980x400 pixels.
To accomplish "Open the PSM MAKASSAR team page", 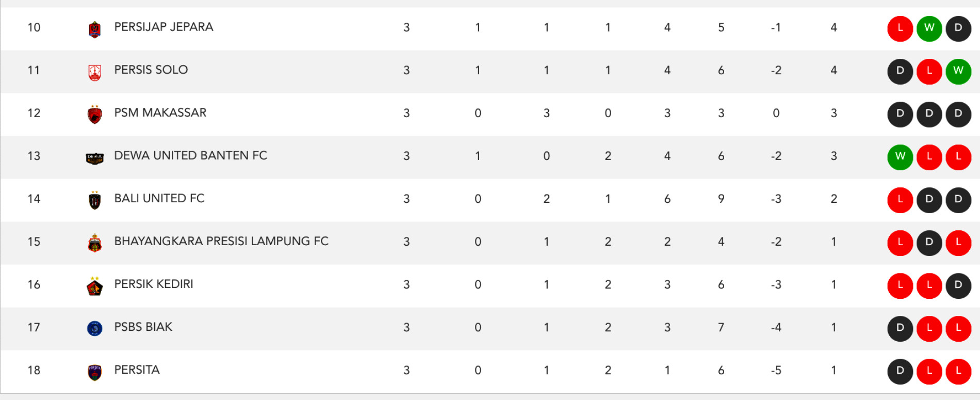I will pos(160,113).
